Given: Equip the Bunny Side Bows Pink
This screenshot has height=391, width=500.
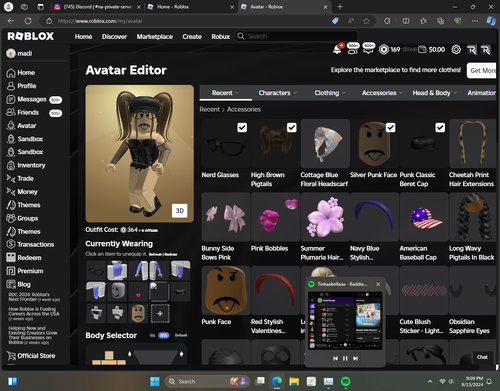Looking at the screenshot, I should pos(226,217).
